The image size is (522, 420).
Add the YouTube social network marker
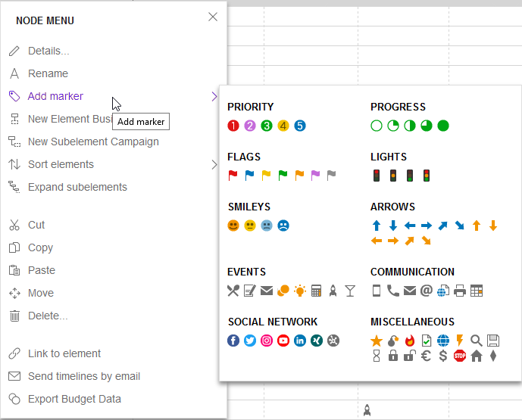tap(283, 341)
